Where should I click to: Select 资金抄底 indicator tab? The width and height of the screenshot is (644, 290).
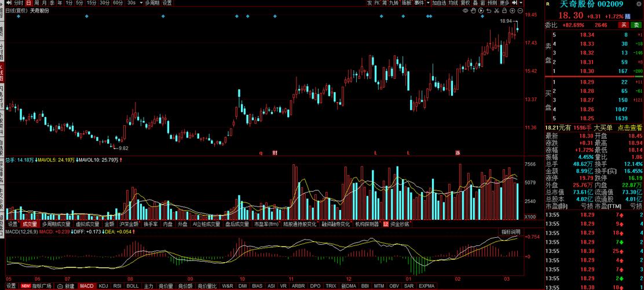point(399,224)
